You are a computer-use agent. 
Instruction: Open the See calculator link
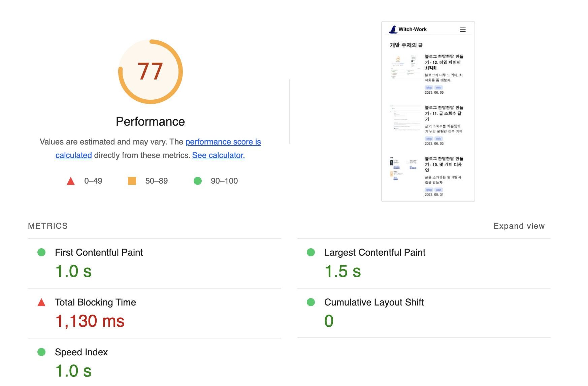tap(218, 155)
